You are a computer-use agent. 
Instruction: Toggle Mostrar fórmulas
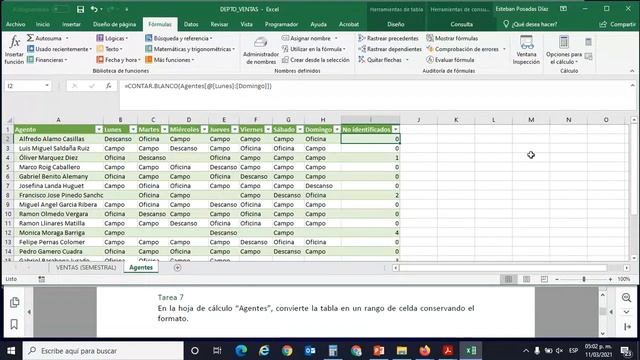(x=452, y=38)
